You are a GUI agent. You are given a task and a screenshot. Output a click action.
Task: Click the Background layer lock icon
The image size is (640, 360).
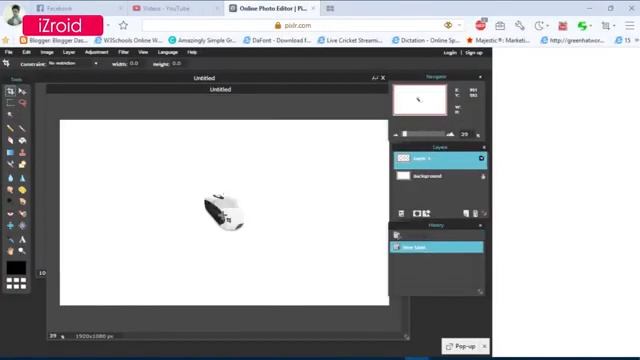[x=483, y=176]
